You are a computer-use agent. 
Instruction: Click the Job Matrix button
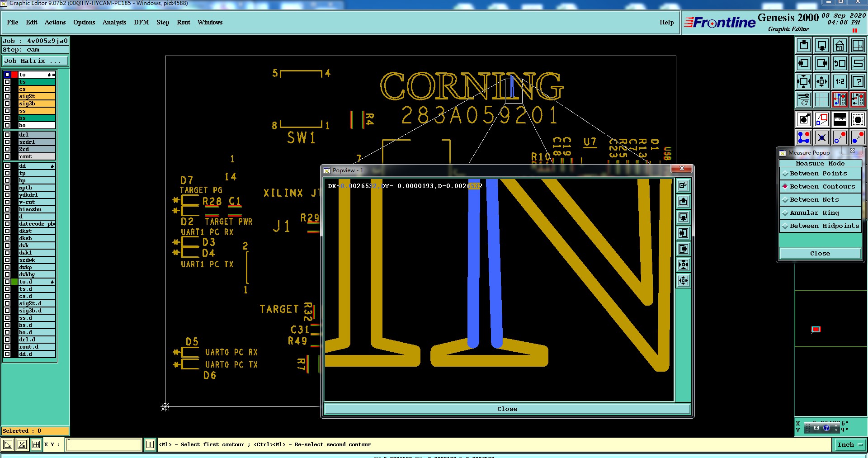[35, 61]
